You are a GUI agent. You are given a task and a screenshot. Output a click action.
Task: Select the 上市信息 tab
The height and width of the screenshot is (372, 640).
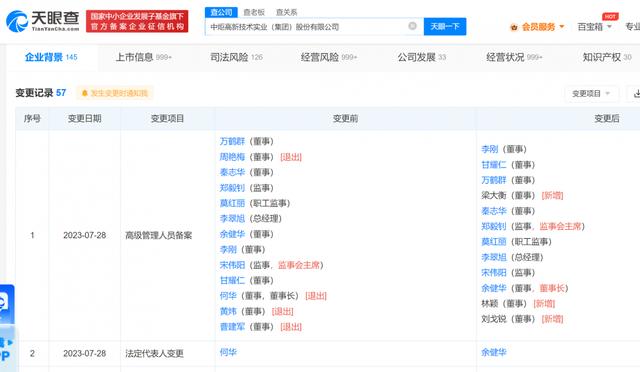(143, 57)
